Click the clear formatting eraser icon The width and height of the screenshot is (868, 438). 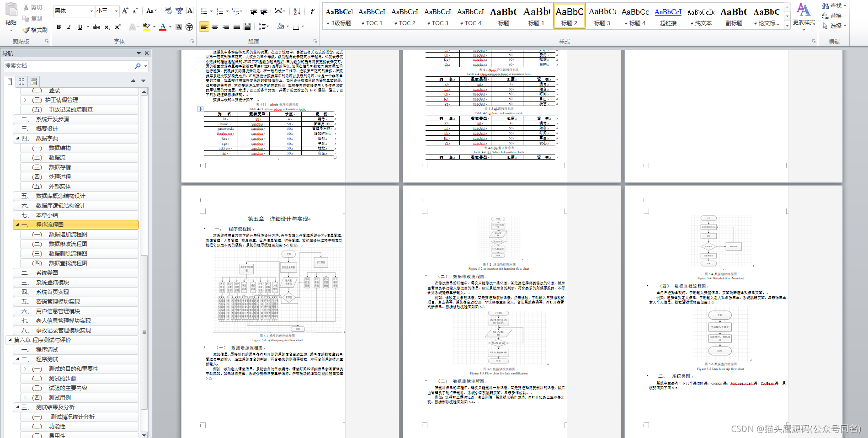tap(169, 11)
